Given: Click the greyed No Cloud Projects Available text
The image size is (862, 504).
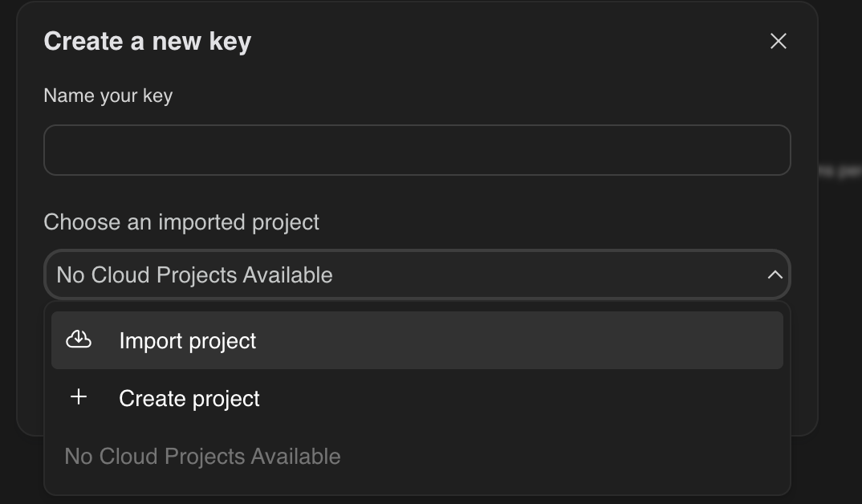Looking at the screenshot, I should (202, 456).
